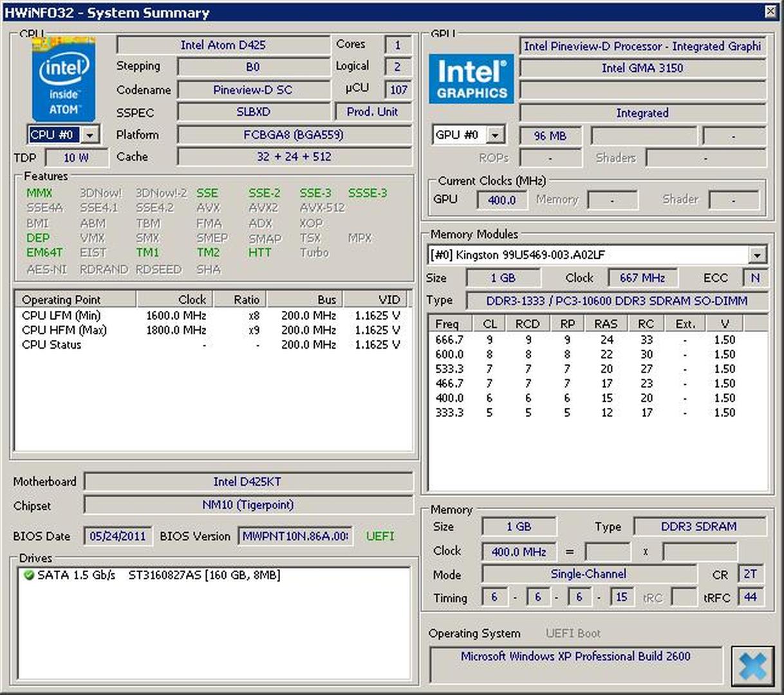
Task: Click the green EM64T feature label
Action: [44, 253]
